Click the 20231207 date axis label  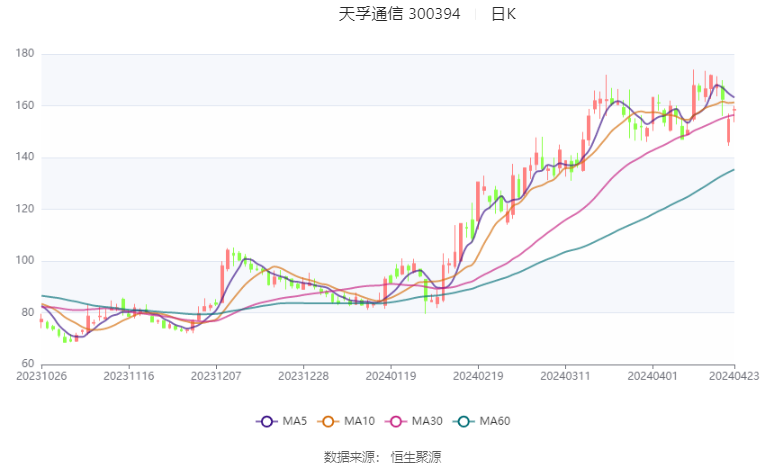216,376
